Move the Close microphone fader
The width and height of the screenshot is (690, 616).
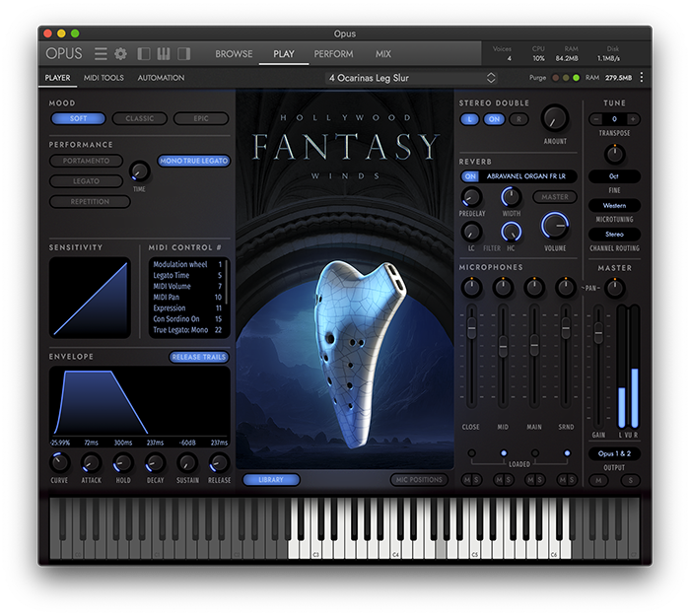coord(471,328)
